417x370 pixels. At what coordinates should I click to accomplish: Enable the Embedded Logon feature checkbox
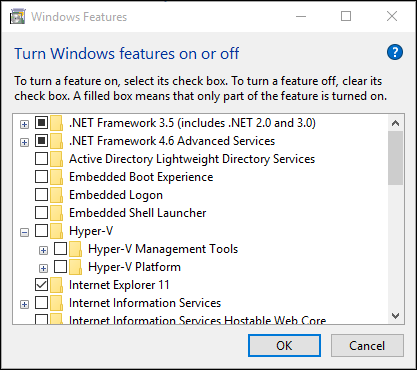click(41, 194)
